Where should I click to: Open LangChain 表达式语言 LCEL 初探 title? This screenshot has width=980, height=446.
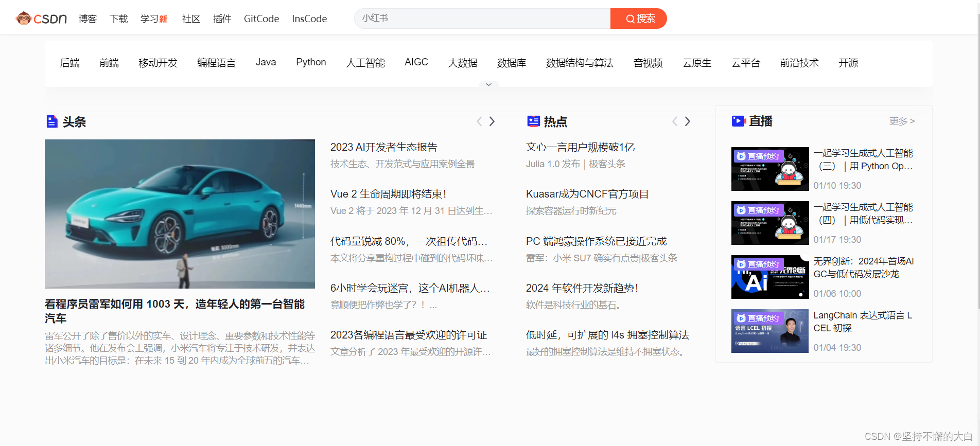click(x=863, y=322)
